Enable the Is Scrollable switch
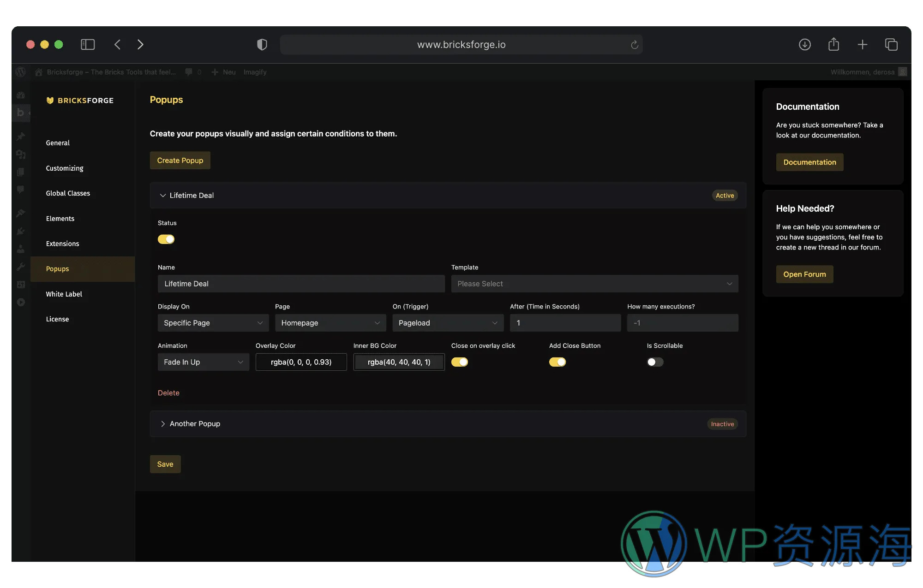The height and width of the screenshot is (588, 923). (655, 362)
